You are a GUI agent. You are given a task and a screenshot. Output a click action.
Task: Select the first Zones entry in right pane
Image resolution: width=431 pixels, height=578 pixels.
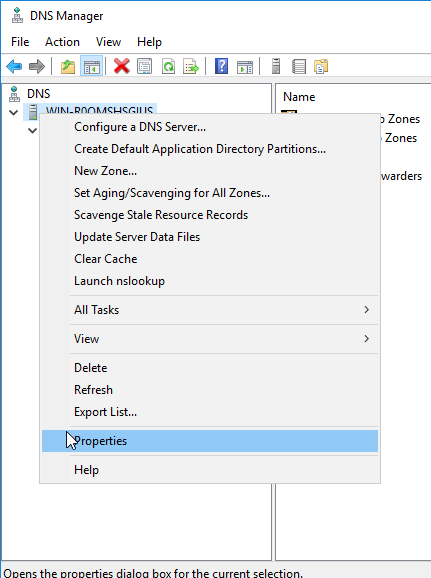(x=400, y=119)
